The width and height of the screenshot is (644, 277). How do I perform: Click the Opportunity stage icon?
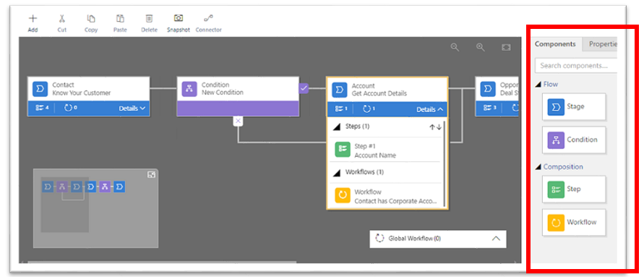pos(489,89)
